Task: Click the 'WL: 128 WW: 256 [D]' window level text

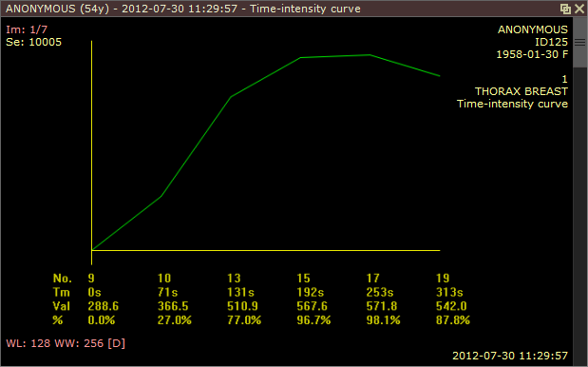Action: [x=66, y=343]
